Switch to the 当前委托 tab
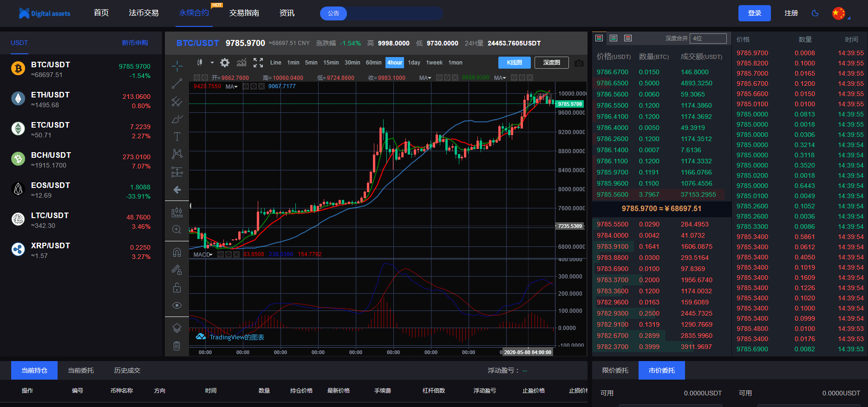The image size is (868, 407). tap(81, 370)
